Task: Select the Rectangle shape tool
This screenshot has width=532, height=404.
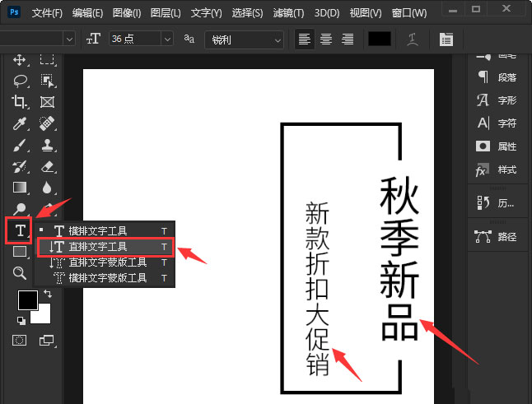Action: tap(19, 252)
